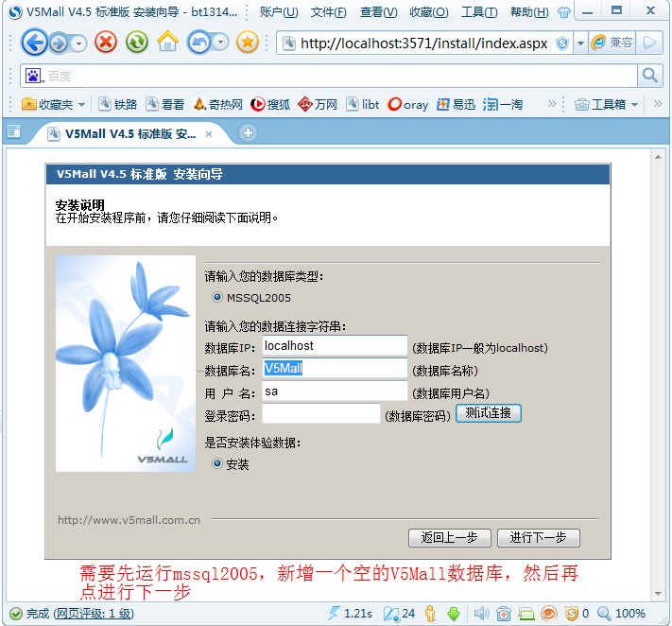Click the address bar URL field

423,43
